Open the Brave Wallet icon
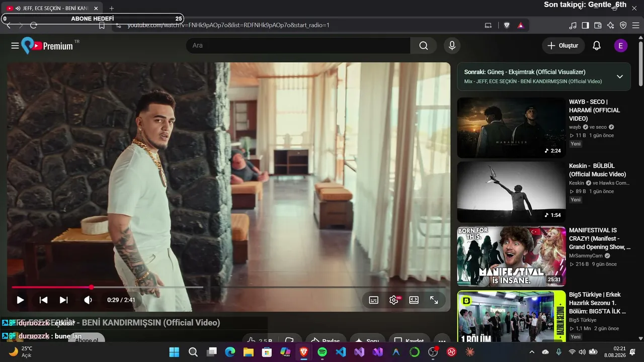The height and width of the screenshot is (362, 644). point(598,25)
